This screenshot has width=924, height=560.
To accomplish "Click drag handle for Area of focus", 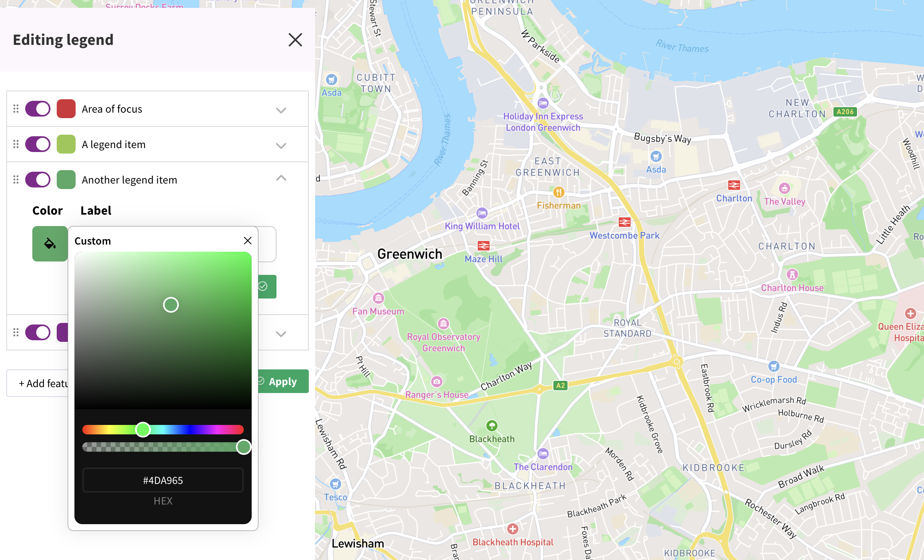I will pos(16,109).
